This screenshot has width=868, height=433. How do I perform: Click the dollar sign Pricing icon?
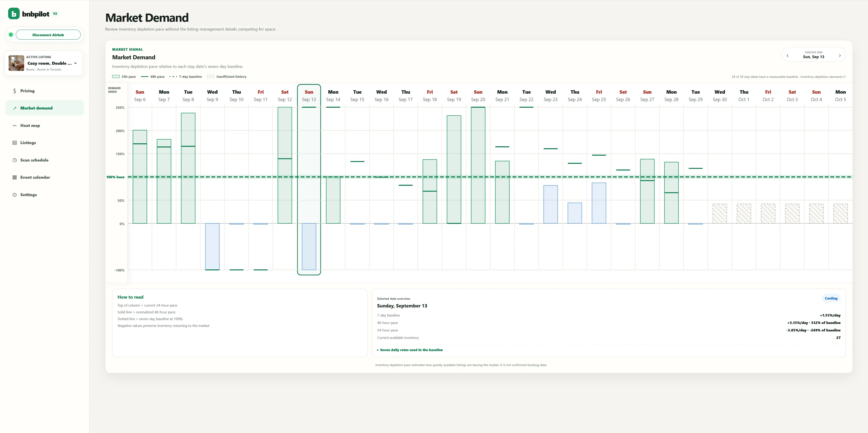pyautogui.click(x=14, y=91)
